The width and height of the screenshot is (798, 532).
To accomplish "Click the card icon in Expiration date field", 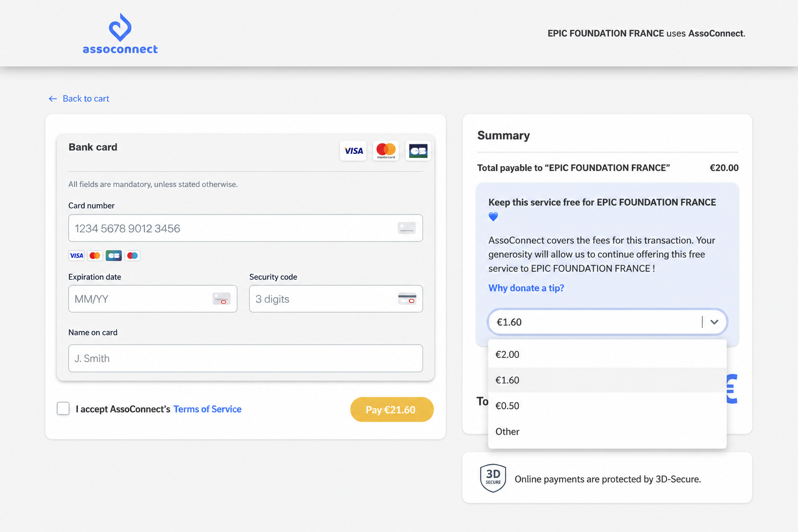I will (x=221, y=299).
